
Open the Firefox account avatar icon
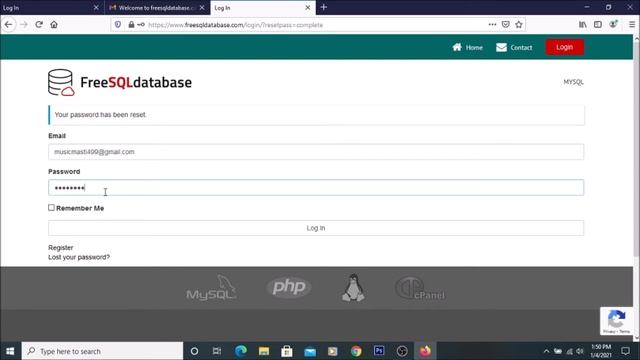coord(613,24)
